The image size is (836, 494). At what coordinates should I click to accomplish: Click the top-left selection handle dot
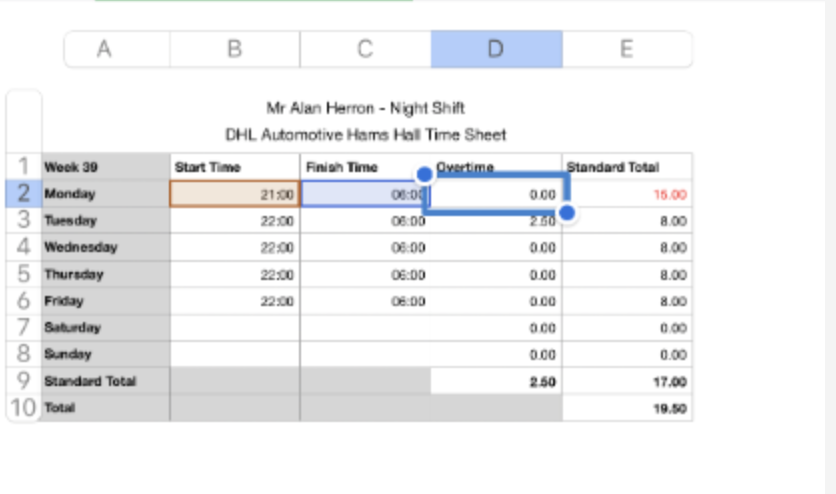[424, 174]
